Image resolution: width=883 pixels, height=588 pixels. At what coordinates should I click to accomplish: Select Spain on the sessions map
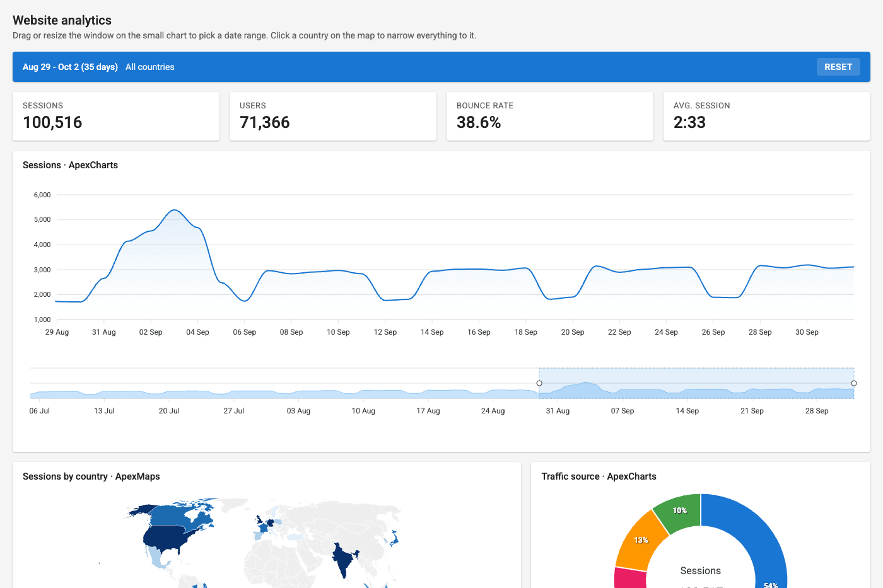pos(258,536)
